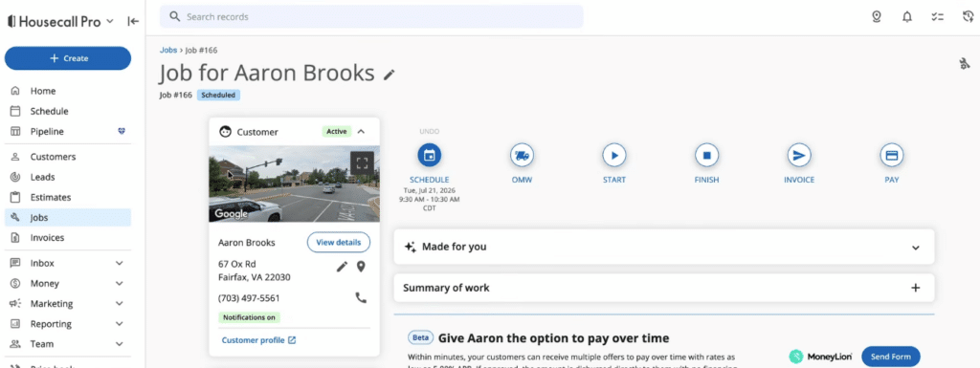Screen dimensions: 980x368
Task: Click the Leads target icon
Action: pyautogui.click(x=15, y=177)
